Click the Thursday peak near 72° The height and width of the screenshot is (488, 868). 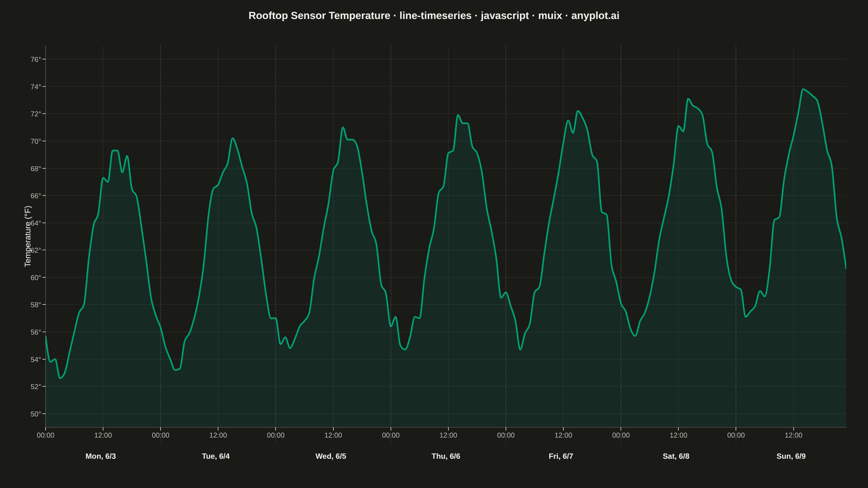458,115
